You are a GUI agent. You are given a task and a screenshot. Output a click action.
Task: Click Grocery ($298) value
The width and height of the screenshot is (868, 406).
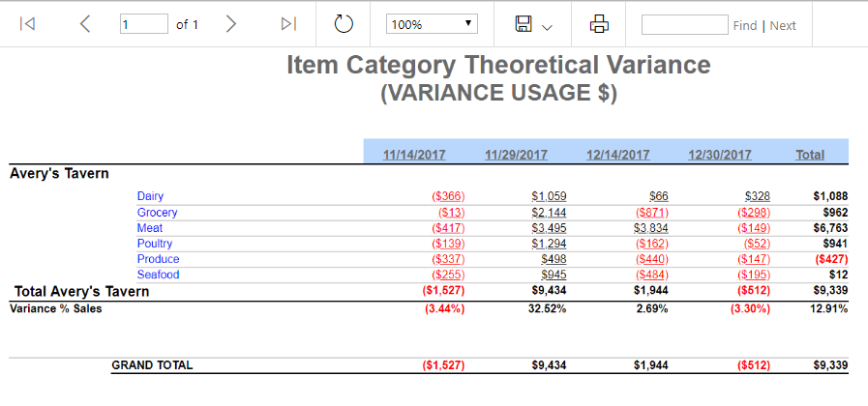(754, 213)
